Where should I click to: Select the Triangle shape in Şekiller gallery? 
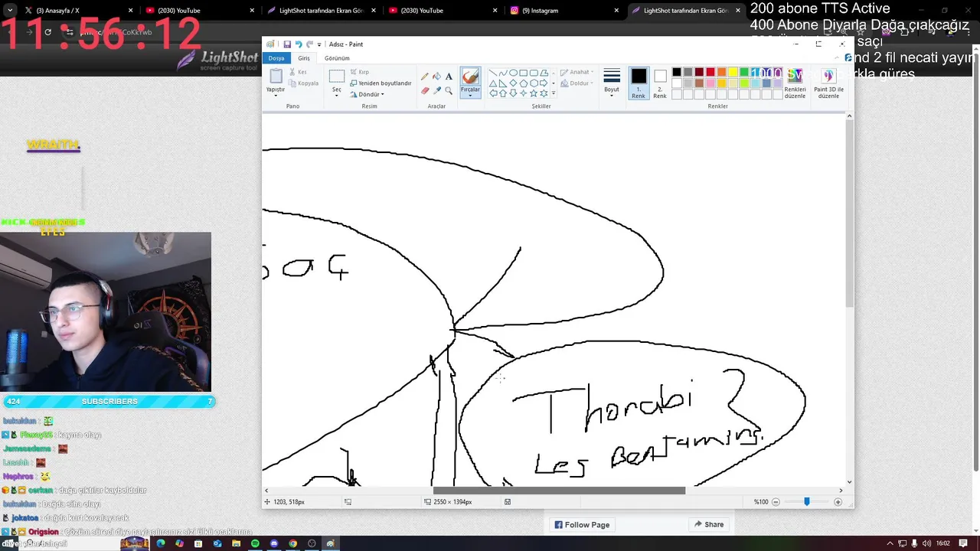point(493,83)
